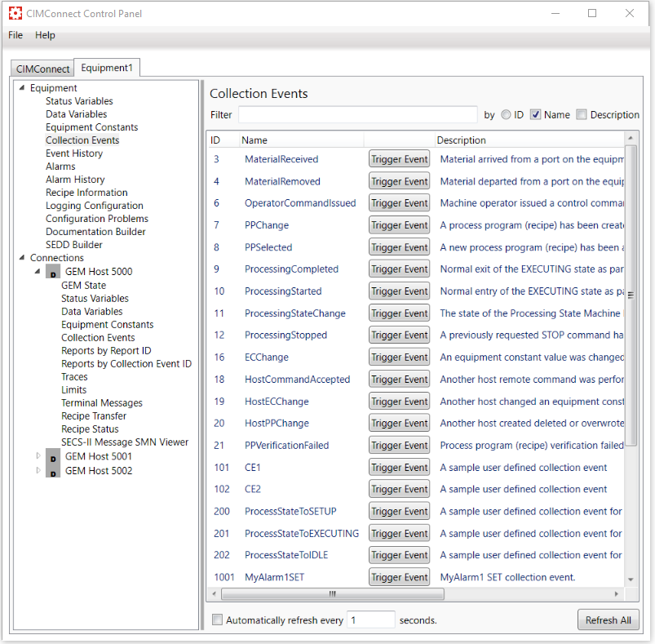Click the refresh seconds input field
Screen dimensions: 655x644
370,620
